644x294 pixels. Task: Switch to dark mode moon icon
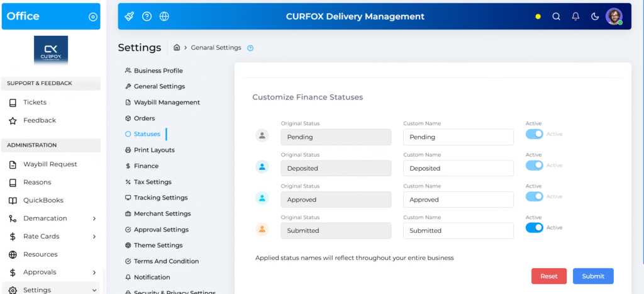[x=595, y=17]
